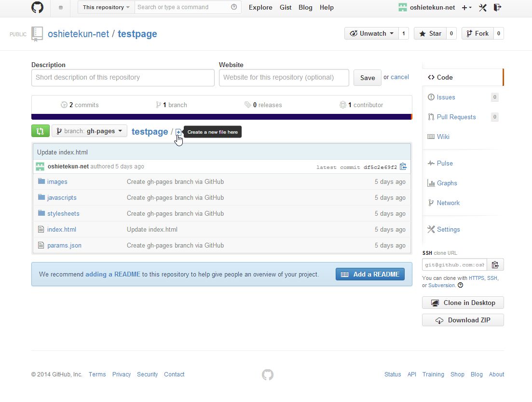Click the params.json file icon
Screen dimensions: 532x402
pos(41,245)
